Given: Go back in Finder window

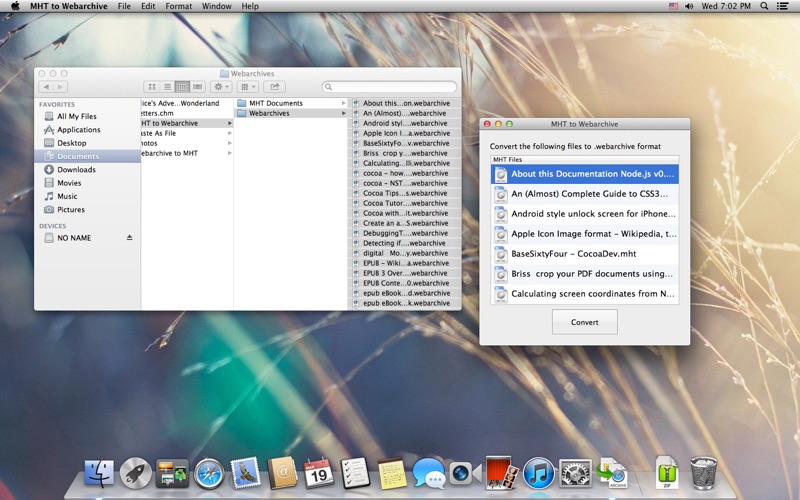Looking at the screenshot, I should tap(46, 87).
